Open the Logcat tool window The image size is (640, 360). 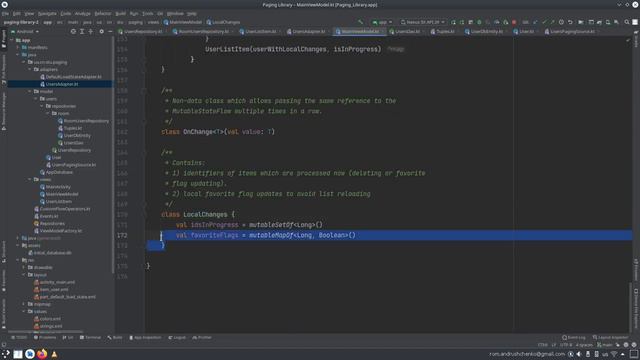coord(177,338)
